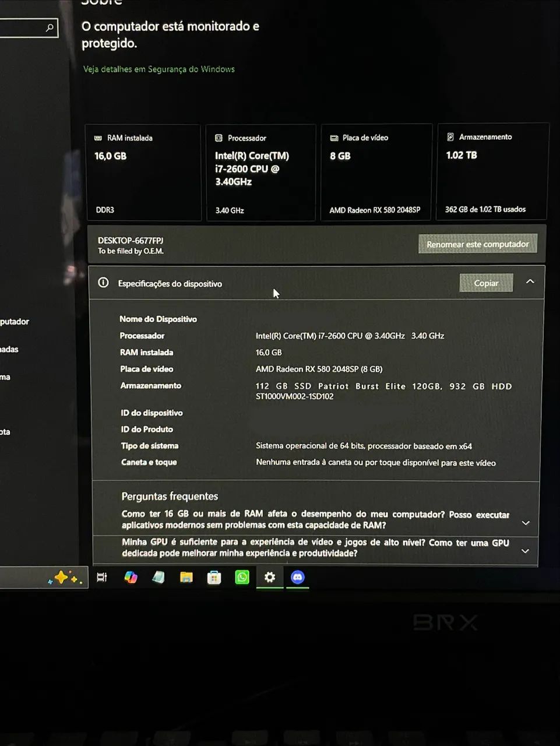
Task: Open Discord from the taskbar
Action: pyautogui.click(x=298, y=577)
